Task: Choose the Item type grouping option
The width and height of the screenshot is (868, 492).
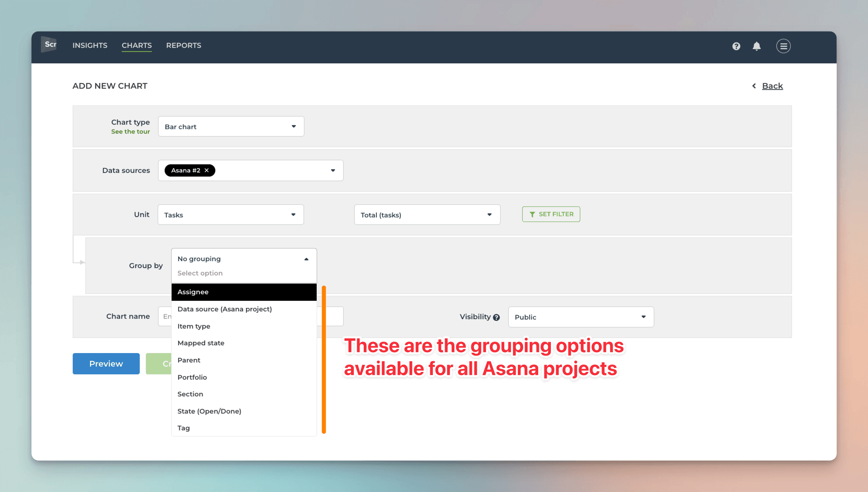Action: coord(244,326)
